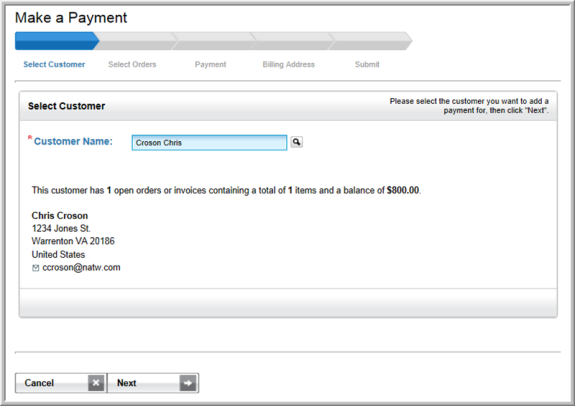Click the Cancel button
575x406 pixels.
[61, 383]
